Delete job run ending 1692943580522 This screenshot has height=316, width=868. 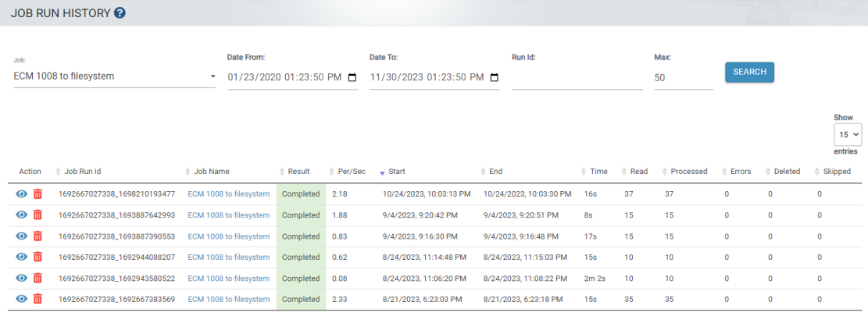coord(38,278)
